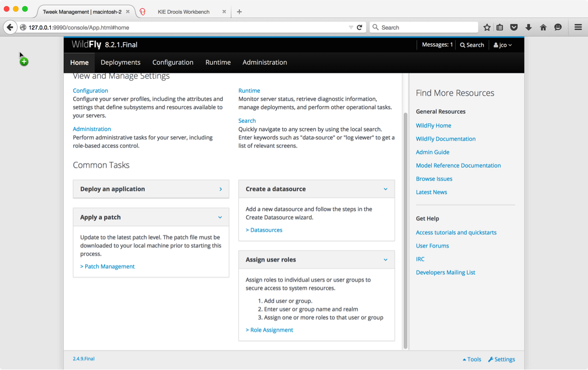Open the Firefox hamburger menu
This screenshot has width=588, height=370.
(x=578, y=27)
